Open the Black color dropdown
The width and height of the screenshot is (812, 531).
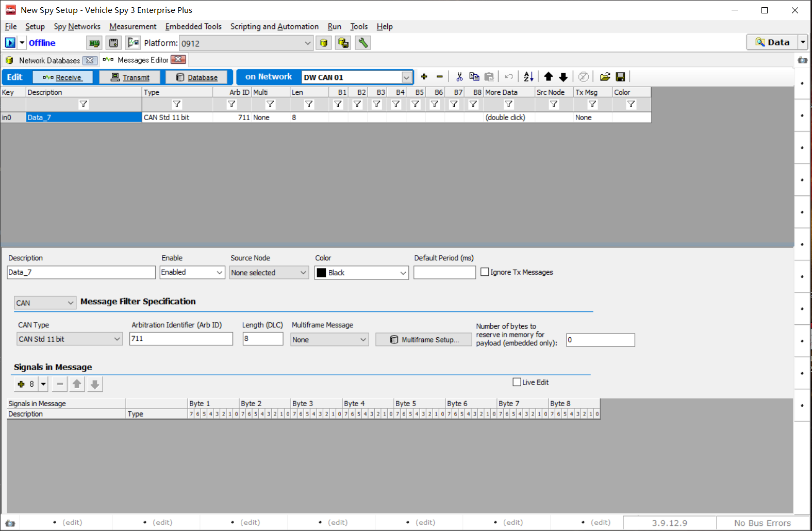coord(403,273)
